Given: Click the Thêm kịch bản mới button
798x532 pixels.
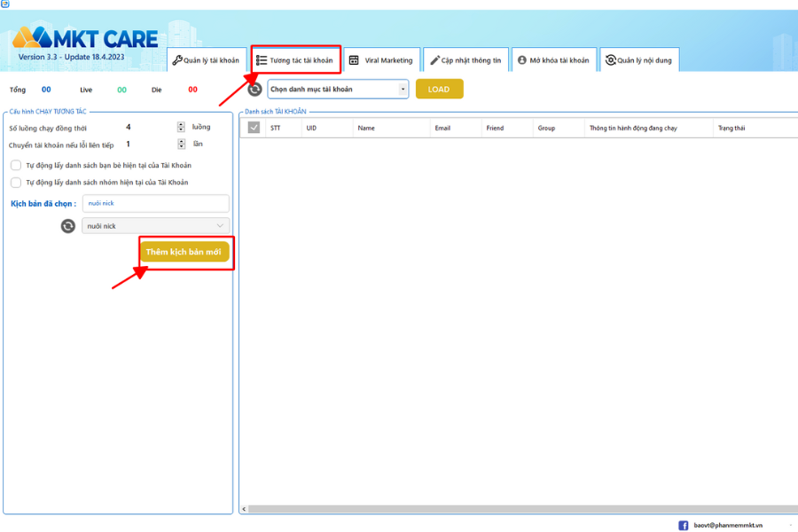Looking at the screenshot, I should coord(184,252).
